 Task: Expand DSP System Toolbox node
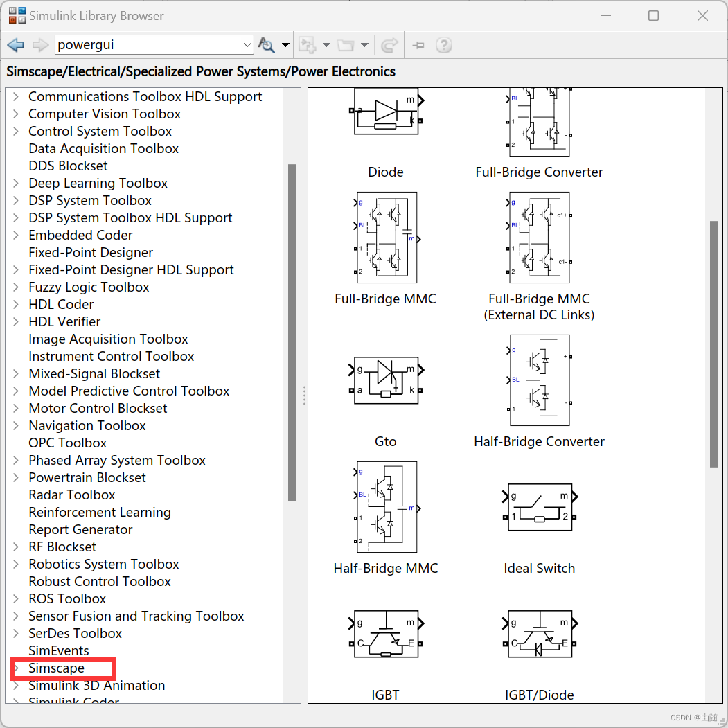tap(16, 201)
